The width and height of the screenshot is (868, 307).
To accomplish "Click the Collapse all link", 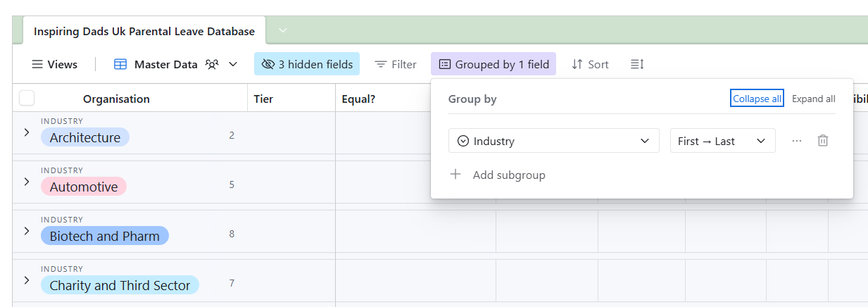I will pyautogui.click(x=757, y=99).
